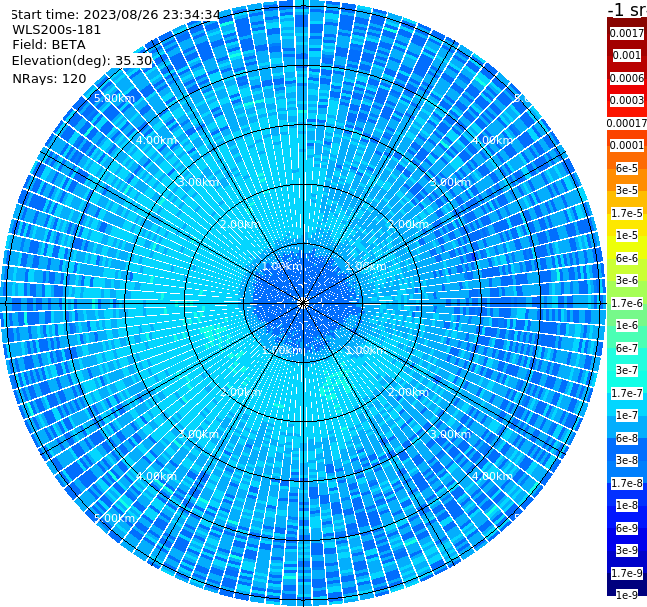This screenshot has width=647, height=607.
Task: Click the 3e-8 colorbar value
Action: [x=627, y=460]
